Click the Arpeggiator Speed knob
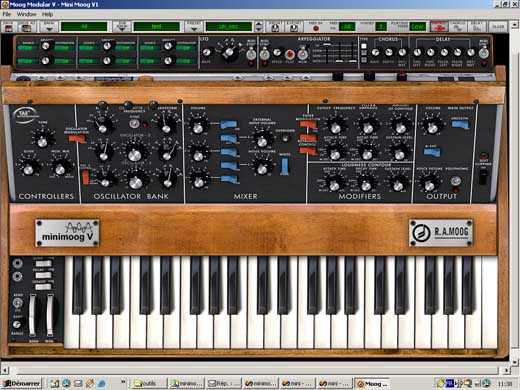This screenshot has height=390, width=520. coord(277,53)
